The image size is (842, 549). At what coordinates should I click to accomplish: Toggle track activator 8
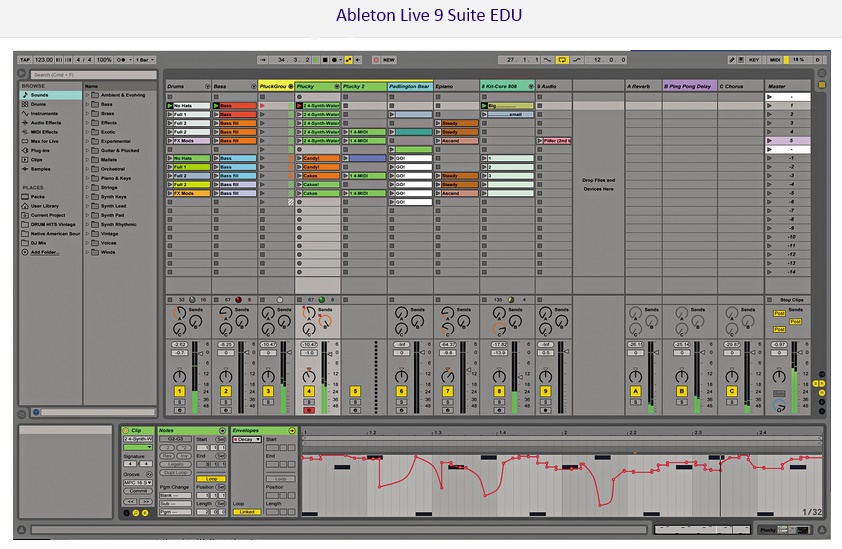click(499, 391)
